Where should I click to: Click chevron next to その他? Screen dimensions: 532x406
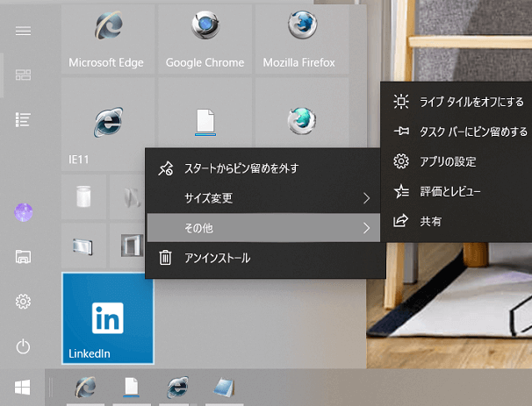(366, 228)
